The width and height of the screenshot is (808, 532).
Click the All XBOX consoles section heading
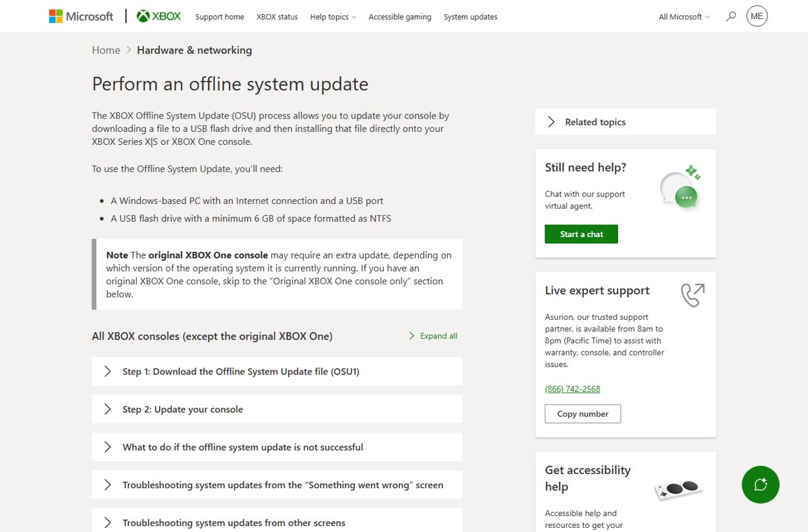[212, 336]
